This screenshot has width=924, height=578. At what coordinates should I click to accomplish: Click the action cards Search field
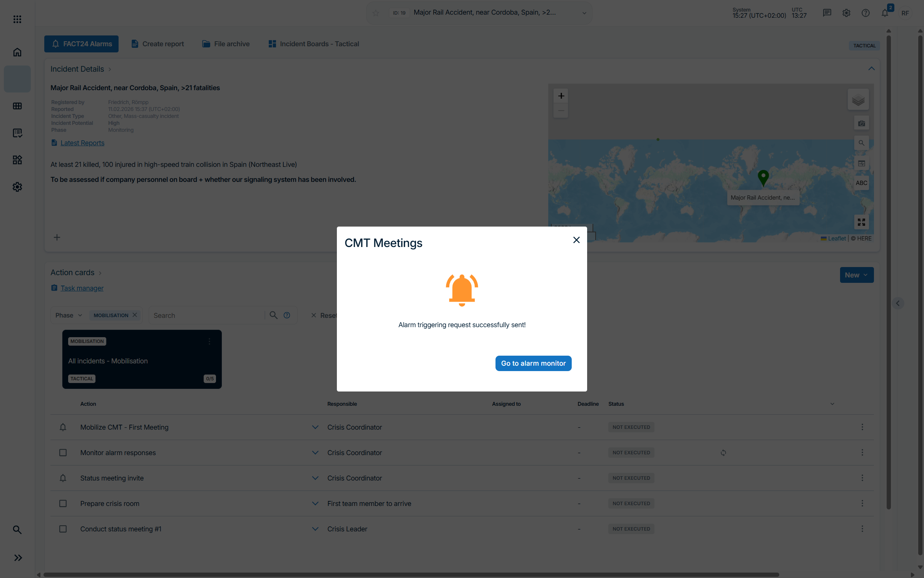click(x=206, y=316)
